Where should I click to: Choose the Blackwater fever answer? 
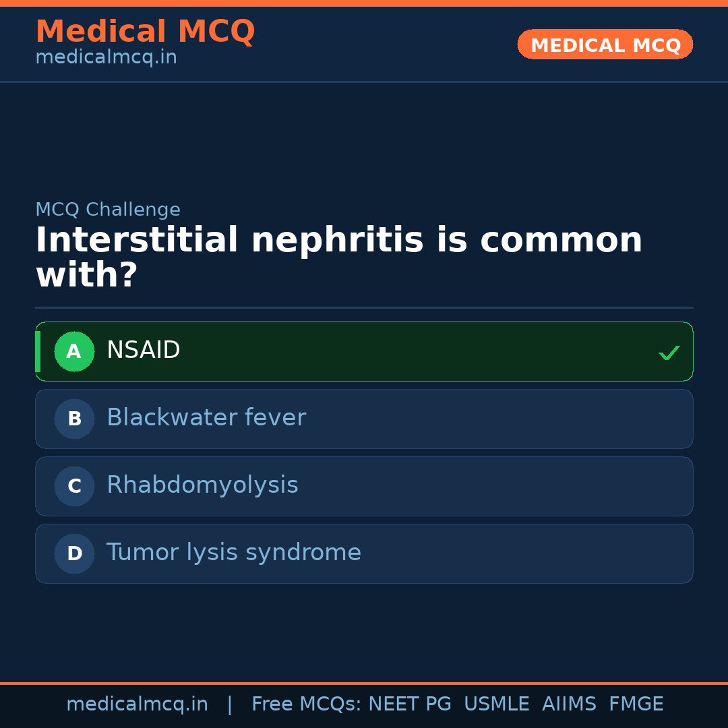click(x=206, y=418)
